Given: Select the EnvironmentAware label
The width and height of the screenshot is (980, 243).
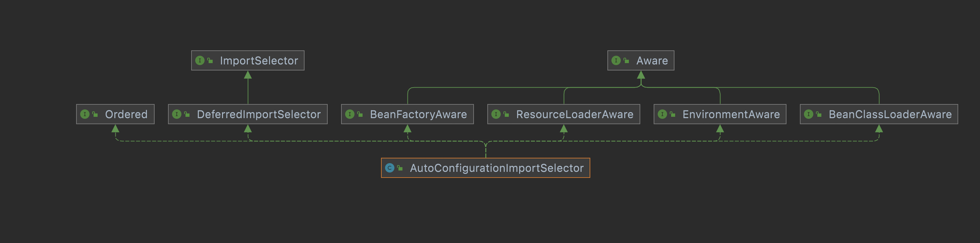Looking at the screenshot, I should pos(731,114).
